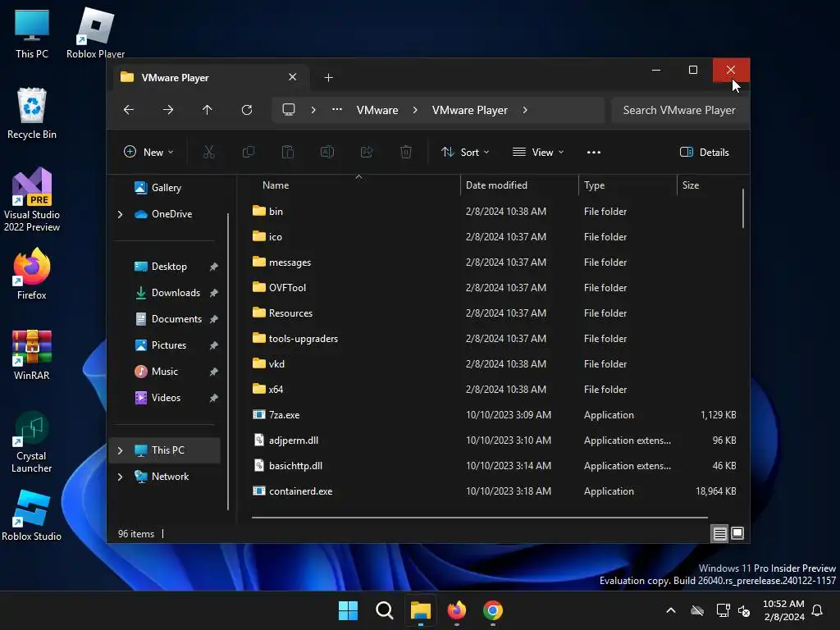Show hidden tray icons chevron
The height and width of the screenshot is (630, 840).
(x=671, y=610)
